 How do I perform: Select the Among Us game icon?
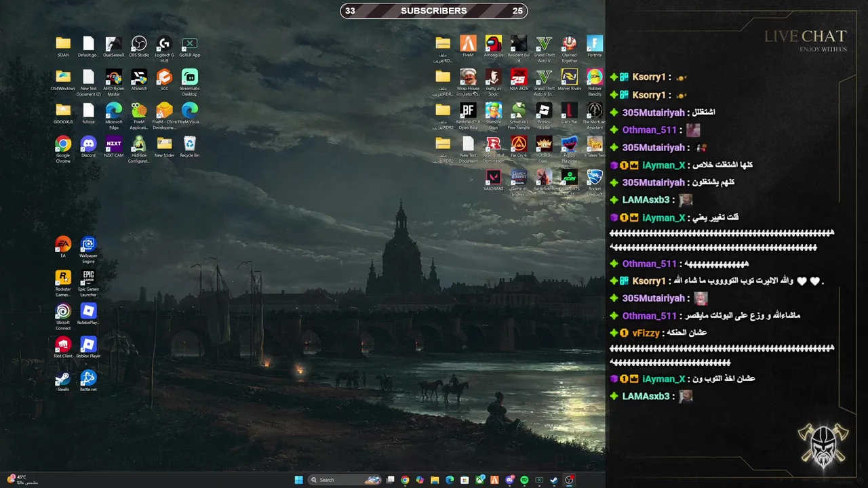494,47
